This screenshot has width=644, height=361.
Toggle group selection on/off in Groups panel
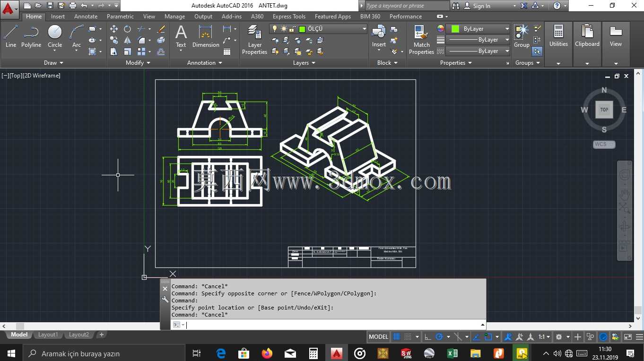[537, 52]
